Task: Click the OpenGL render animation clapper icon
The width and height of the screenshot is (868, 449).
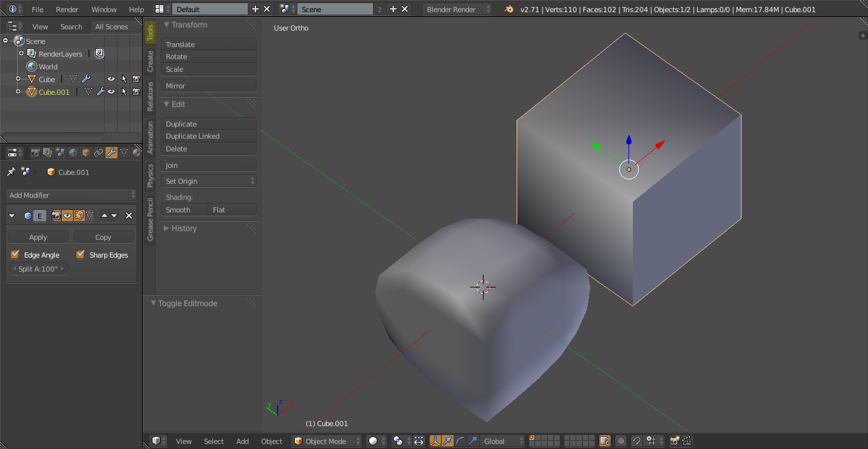Action: 686,441
